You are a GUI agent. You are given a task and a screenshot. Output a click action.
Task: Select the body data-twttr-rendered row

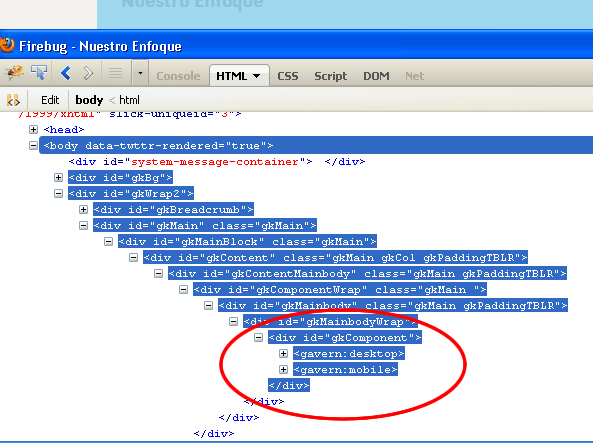click(x=316, y=145)
